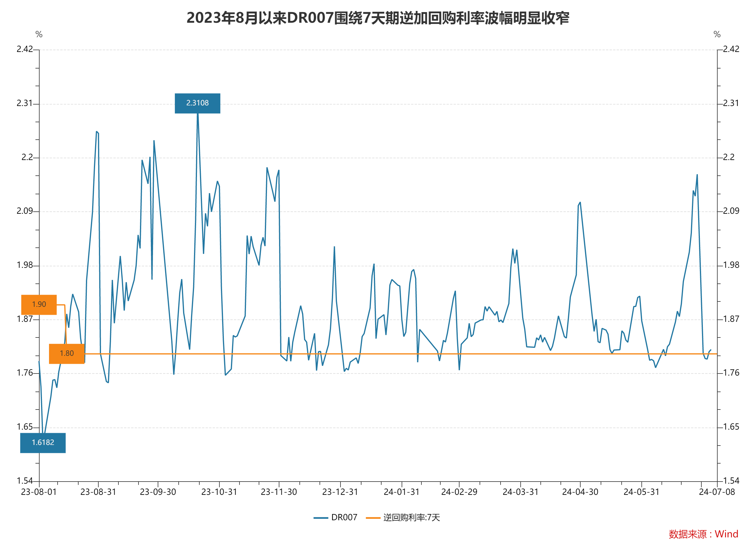Click the left axis 1.65 label

(25, 427)
